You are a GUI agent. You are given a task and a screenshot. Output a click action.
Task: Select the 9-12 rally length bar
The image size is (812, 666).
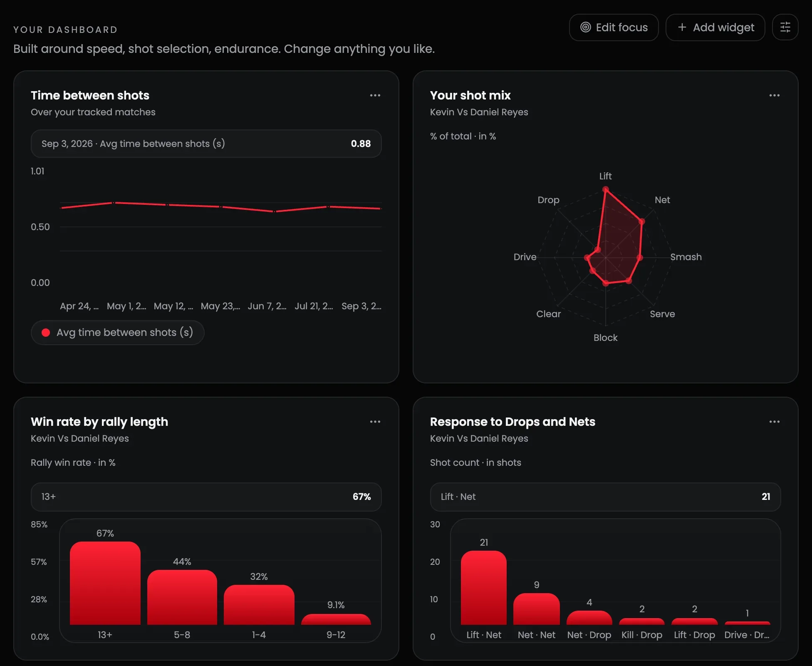coord(336,619)
